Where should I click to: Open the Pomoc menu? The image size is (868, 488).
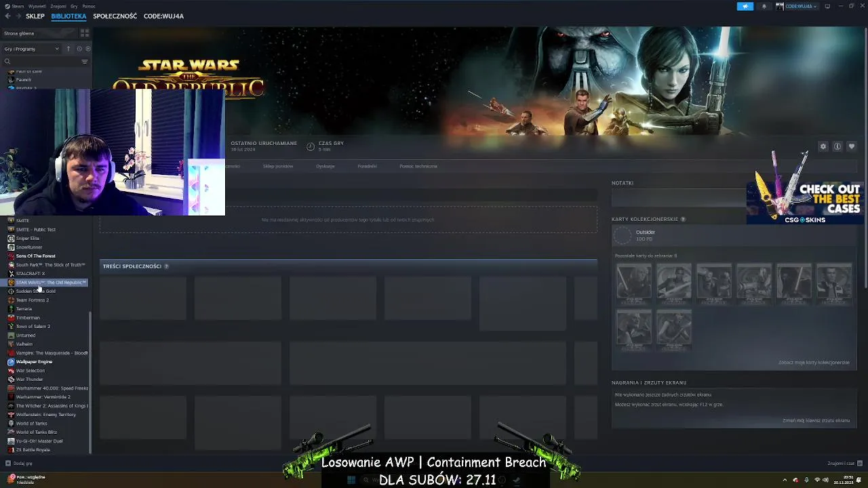coord(89,6)
